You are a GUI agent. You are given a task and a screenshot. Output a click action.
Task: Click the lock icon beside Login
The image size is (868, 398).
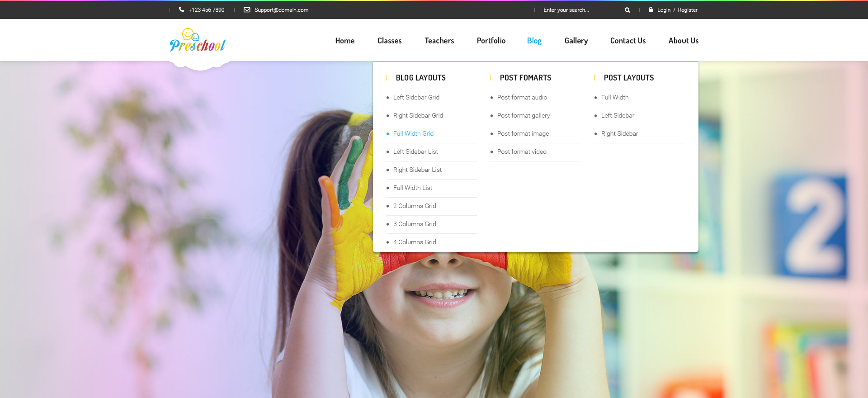(651, 9)
